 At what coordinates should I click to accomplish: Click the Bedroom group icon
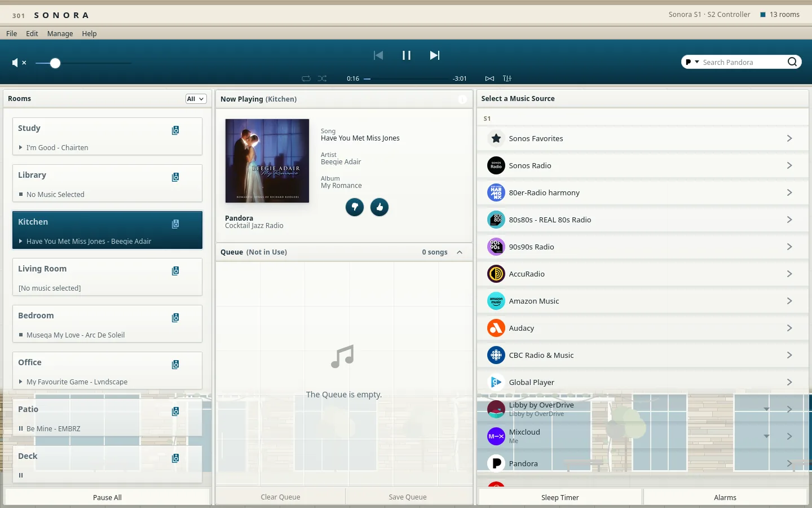(x=175, y=318)
